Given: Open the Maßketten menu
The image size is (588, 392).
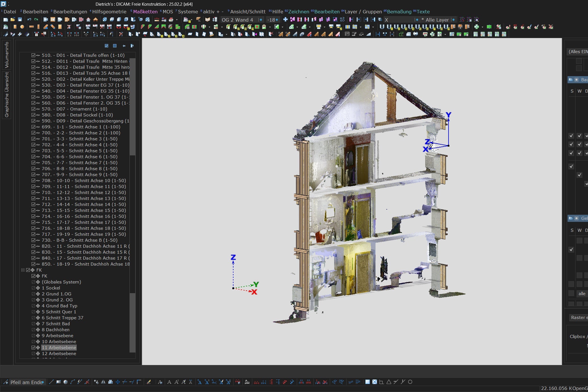Looking at the screenshot, I should [x=145, y=12].
